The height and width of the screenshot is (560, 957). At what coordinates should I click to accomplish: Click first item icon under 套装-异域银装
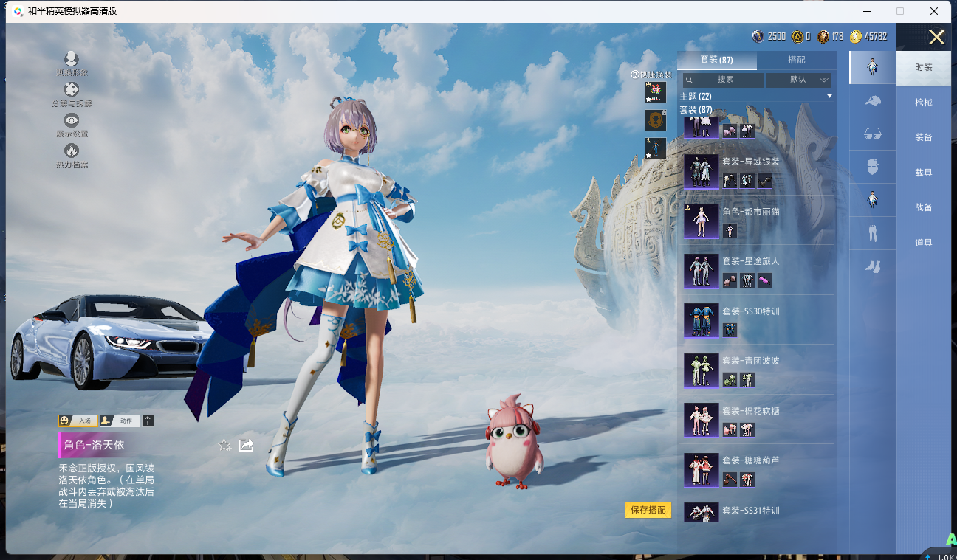click(730, 181)
